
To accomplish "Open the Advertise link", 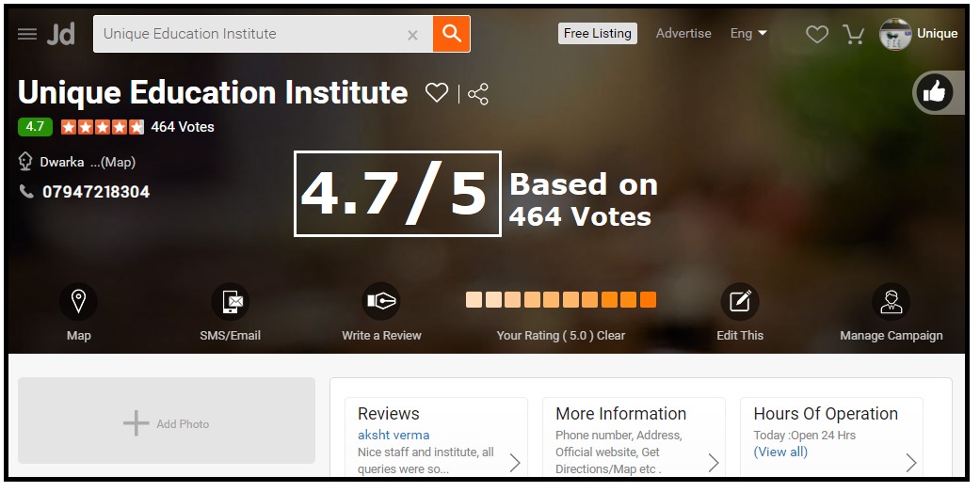I will (683, 33).
